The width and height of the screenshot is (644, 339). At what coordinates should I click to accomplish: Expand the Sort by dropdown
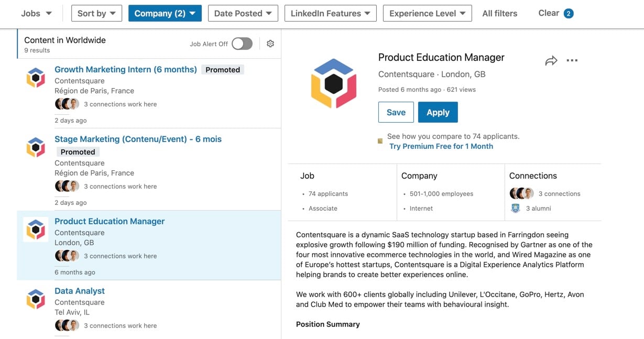(x=96, y=14)
